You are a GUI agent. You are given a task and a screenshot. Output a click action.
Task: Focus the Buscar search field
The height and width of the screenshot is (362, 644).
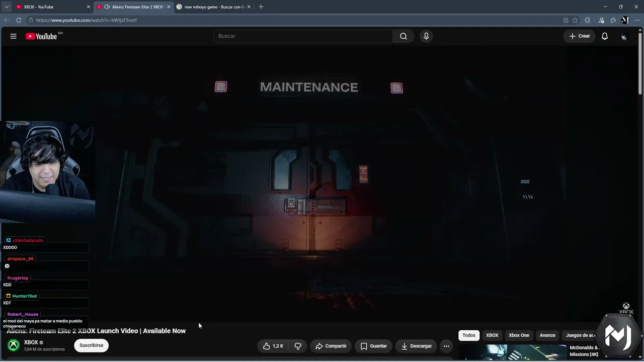[303, 36]
